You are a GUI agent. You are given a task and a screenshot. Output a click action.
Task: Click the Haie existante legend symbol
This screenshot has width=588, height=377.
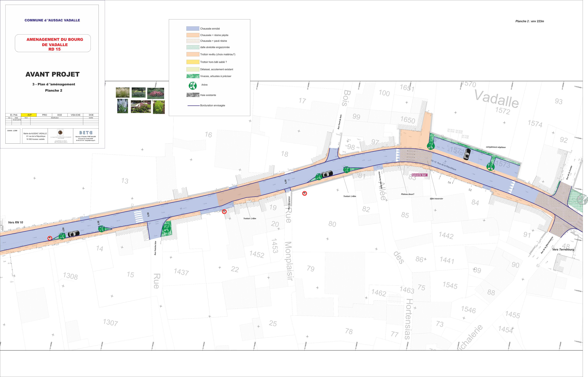click(x=193, y=95)
